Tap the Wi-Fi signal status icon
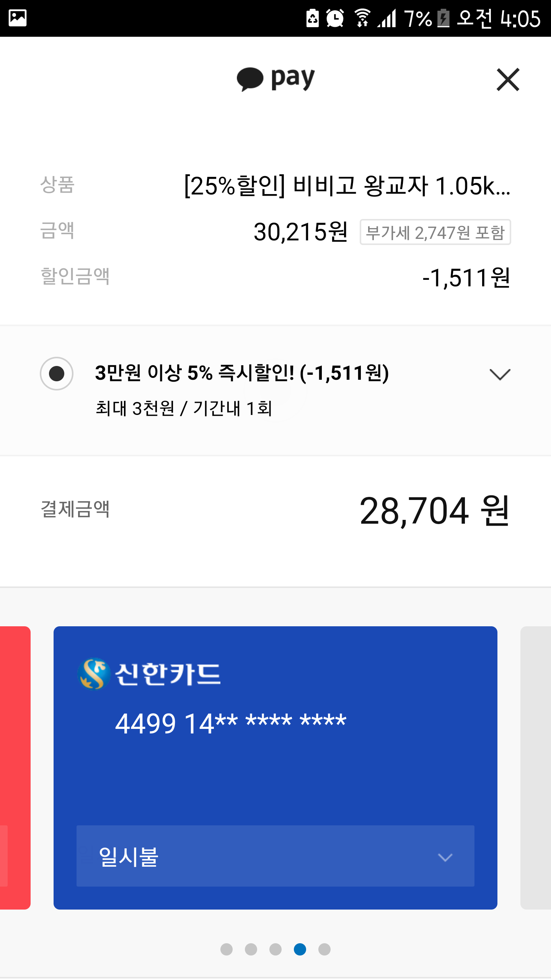 [362, 18]
